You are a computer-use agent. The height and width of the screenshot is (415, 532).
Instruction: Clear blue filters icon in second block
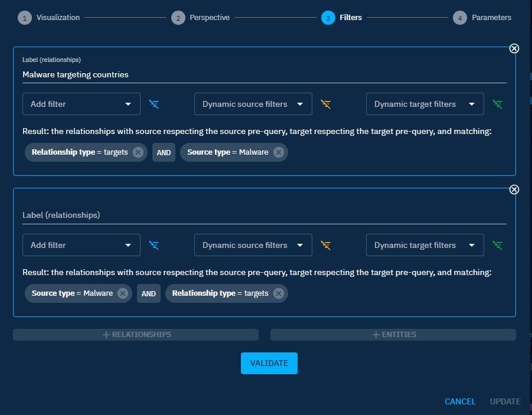[x=154, y=246]
